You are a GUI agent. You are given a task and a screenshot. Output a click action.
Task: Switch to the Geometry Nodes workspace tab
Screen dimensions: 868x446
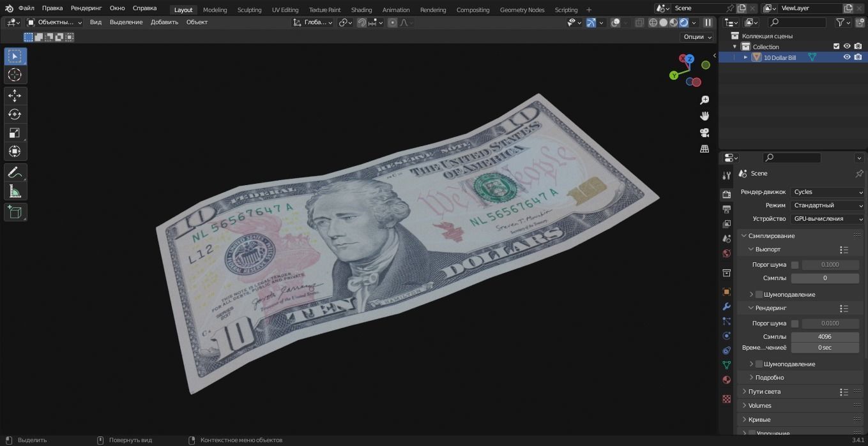(x=522, y=10)
